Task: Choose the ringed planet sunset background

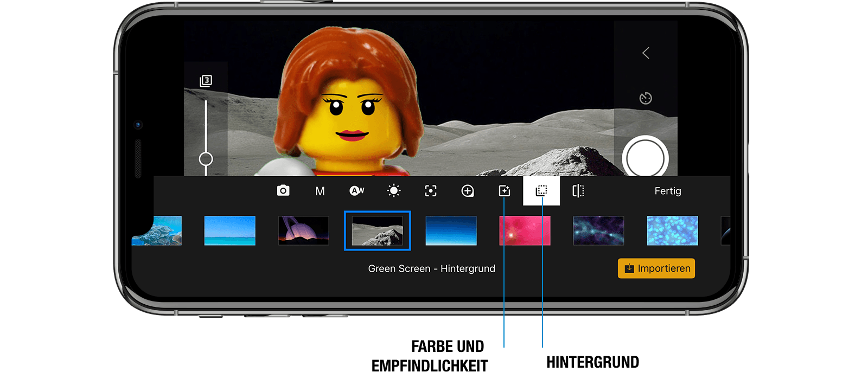Action: point(304,230)
